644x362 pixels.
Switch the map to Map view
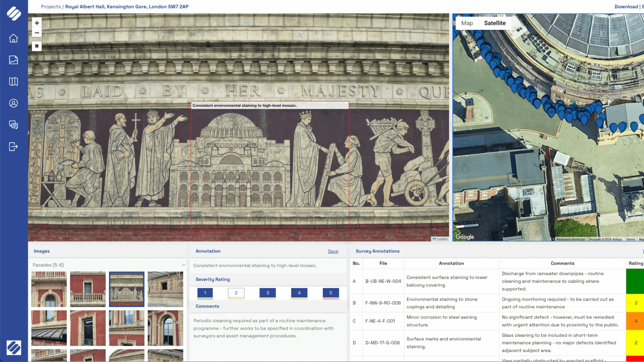(467, 23)
